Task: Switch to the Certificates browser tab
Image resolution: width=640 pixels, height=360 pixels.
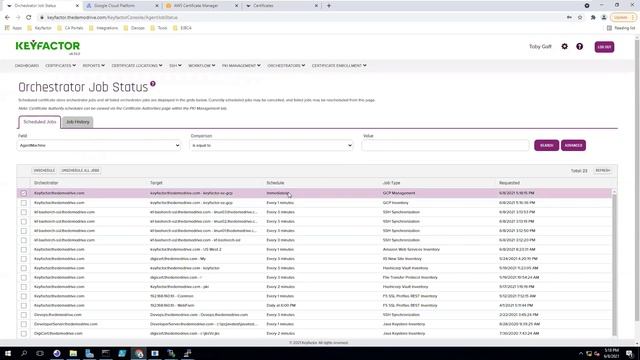Action: click(x=281, y=6)
